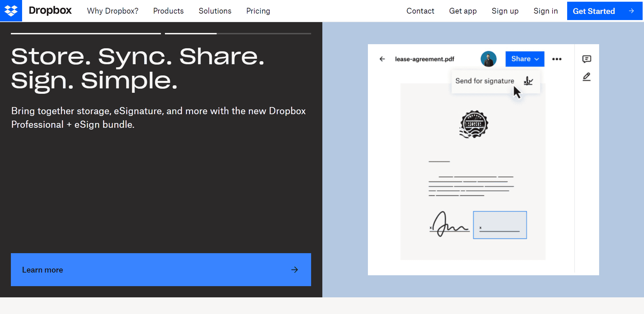Open the Products menu
The width and height of the screenshot is (644, 314).
tap(168, 11)
